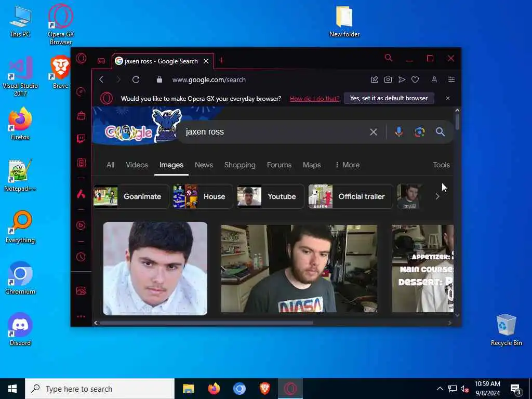This screenshot has width=532, height=399.
Task: Dismiss the default browser prompt bar
Action: [x=447, y=98]
